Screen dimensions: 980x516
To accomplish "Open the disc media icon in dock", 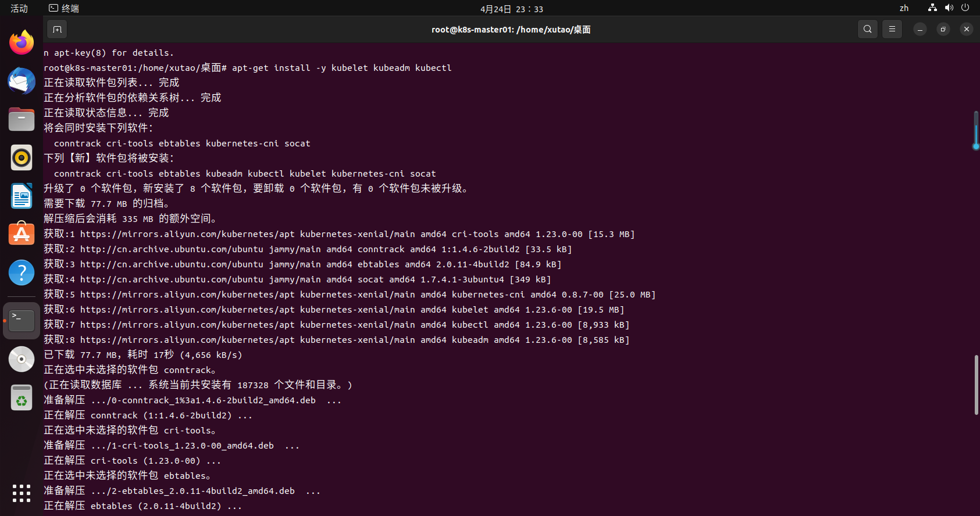I will [x=22, y=359].
